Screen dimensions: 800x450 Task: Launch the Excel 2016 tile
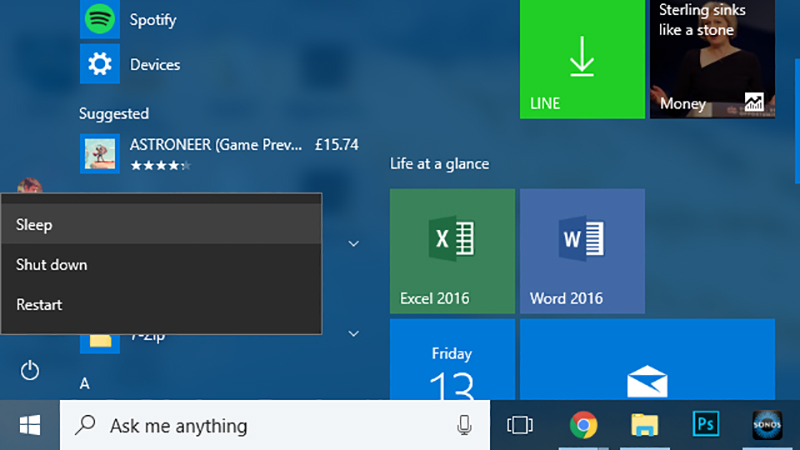click(452, 251)
